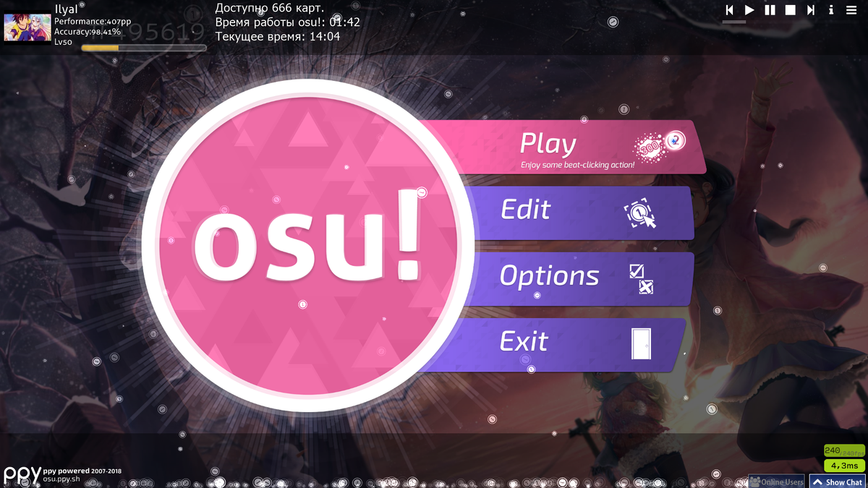This screenshot has width=868, height=488.
Task: Skip to next track in jukebox
Action: (x=811, y=10)
